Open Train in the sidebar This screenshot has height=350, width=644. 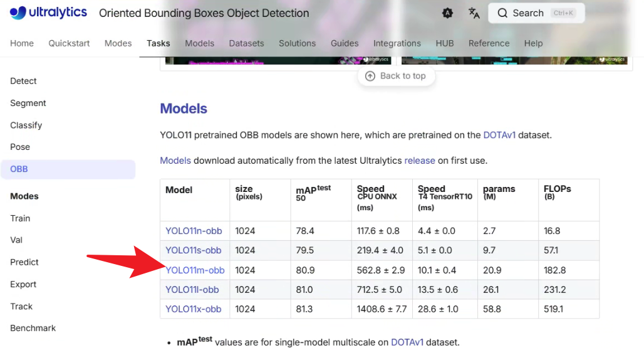(20, 218)
